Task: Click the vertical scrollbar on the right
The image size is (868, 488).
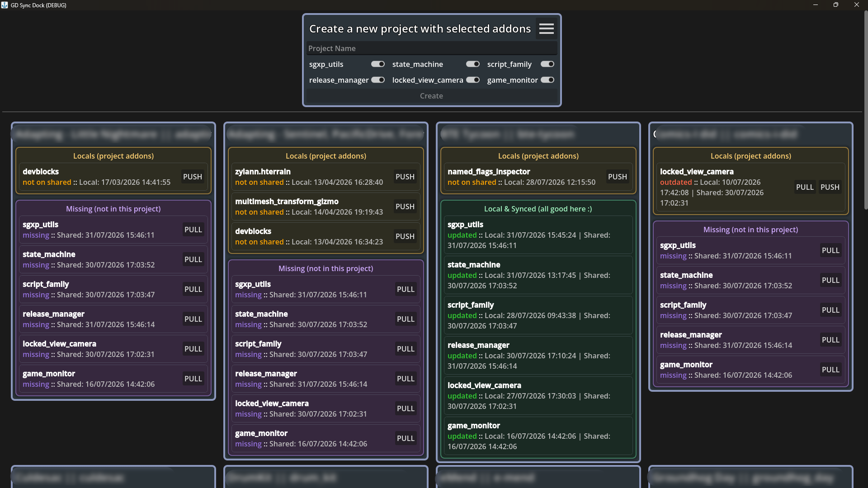Action: click(x=866, y=110)
